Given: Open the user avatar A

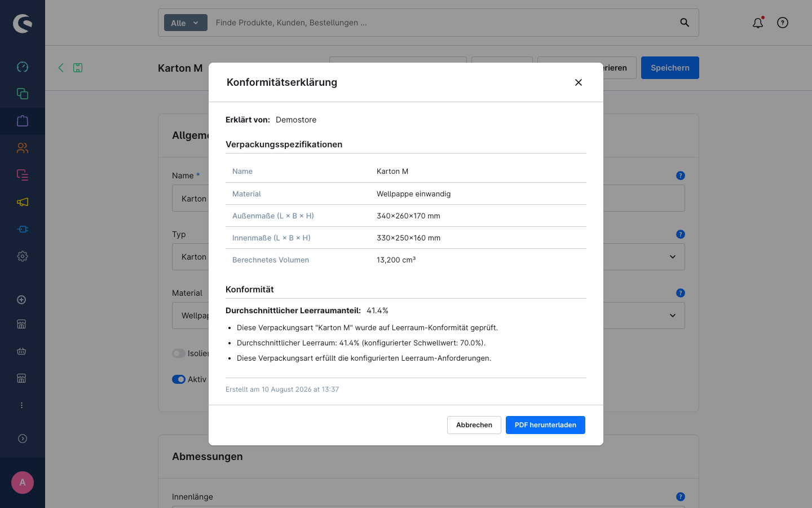Looking at the screenshot, I should pyautogui.click(x=23, y=483).
